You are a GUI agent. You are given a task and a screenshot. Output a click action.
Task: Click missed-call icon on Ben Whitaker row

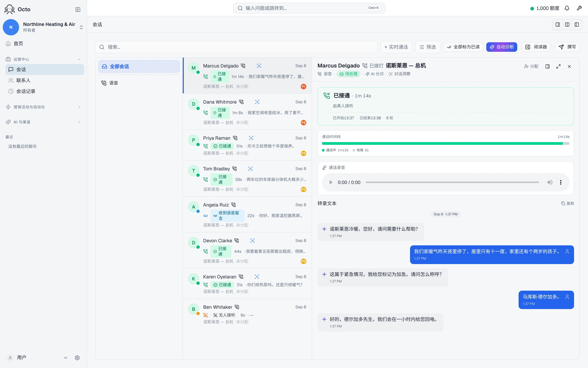click(206, 315)
